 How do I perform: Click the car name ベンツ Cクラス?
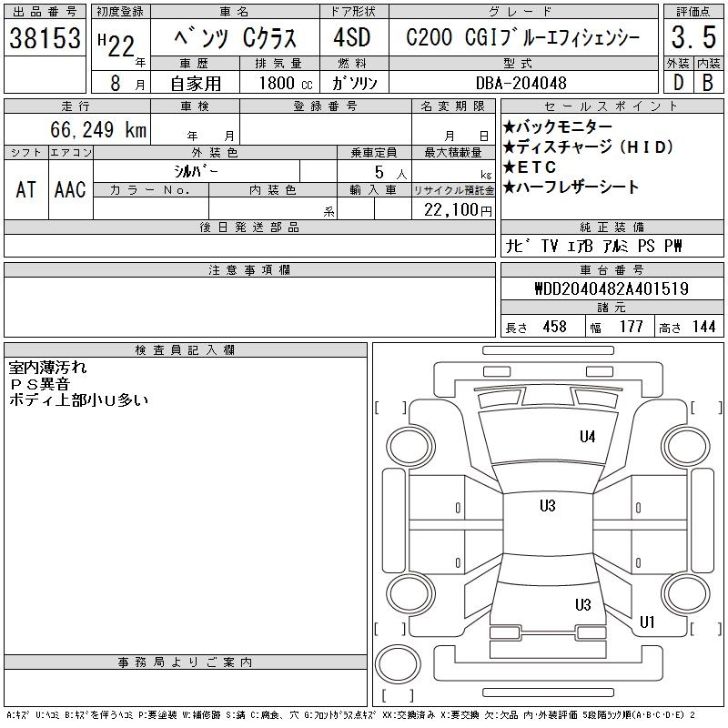point(235,37)
